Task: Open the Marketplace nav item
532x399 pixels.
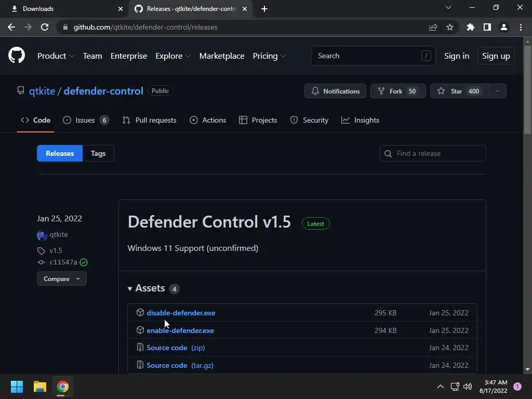Action: click(x=222, y=56)
